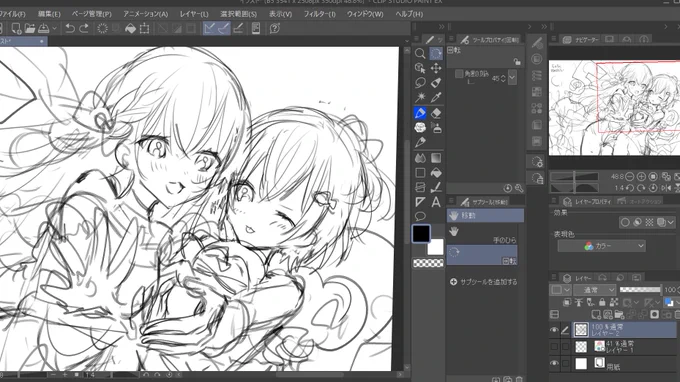Viewport: 680px width, 382px height.
Task: Click the white sub color swatch
Action: tap(436, 248)
